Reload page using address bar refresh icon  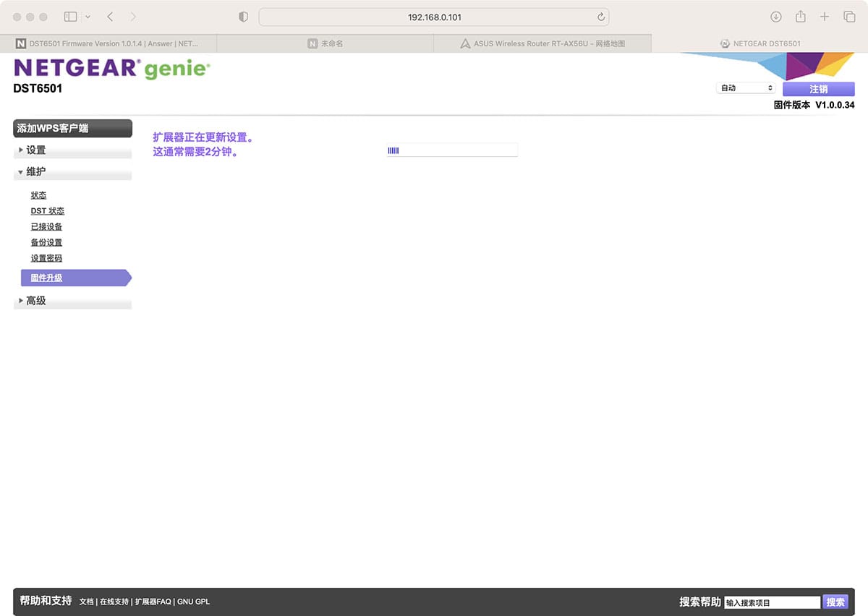(600, 17)
